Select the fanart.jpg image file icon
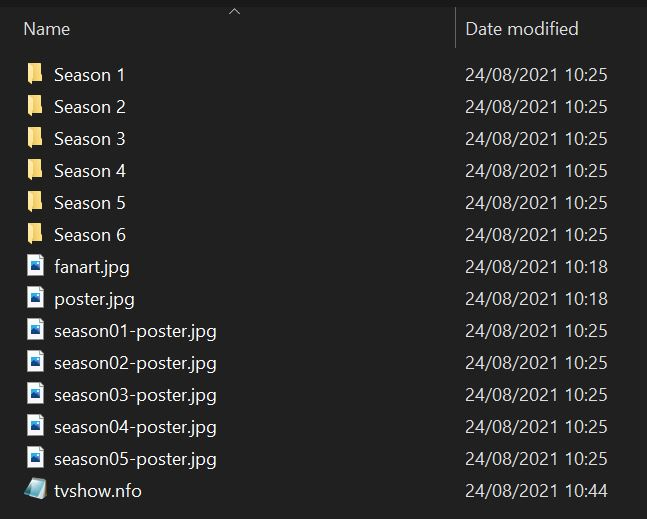This screenshot has height=519, width=647. tap(35, 267)
